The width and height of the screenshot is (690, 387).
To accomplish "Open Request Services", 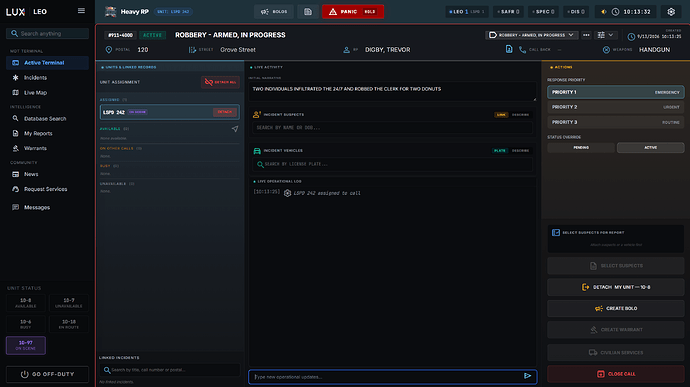I will (48, 189).
